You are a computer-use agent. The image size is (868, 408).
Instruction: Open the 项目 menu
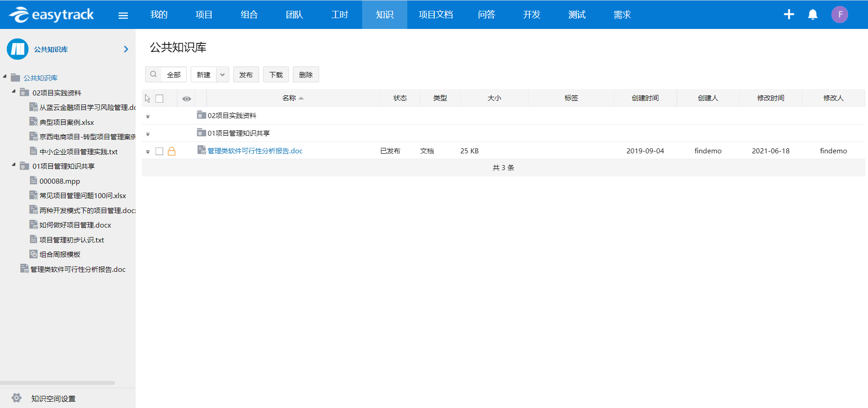(x=204, y=14)
